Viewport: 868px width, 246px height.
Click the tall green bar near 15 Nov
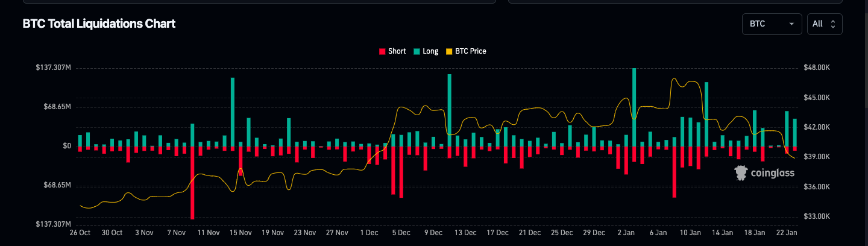(233, 112)
